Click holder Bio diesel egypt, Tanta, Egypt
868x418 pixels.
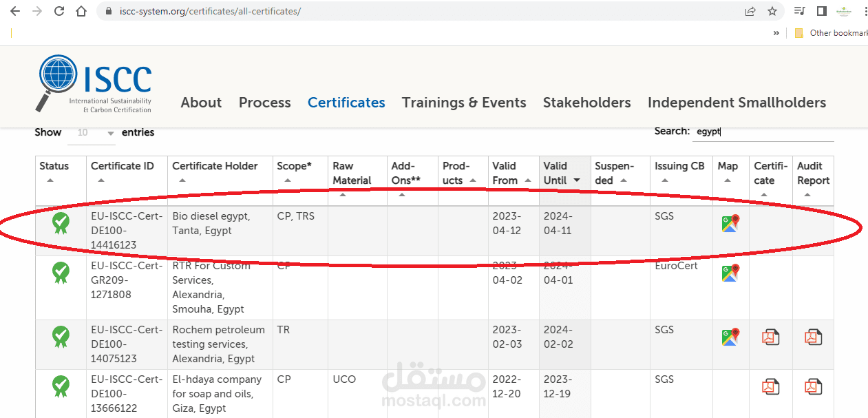[211, 223]
